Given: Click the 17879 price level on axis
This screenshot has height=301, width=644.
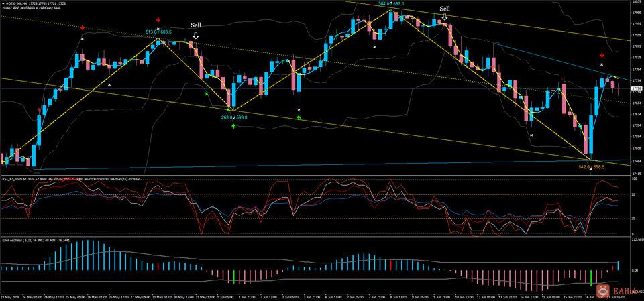Looking at the screenshot, I should [x=637, y=47].
